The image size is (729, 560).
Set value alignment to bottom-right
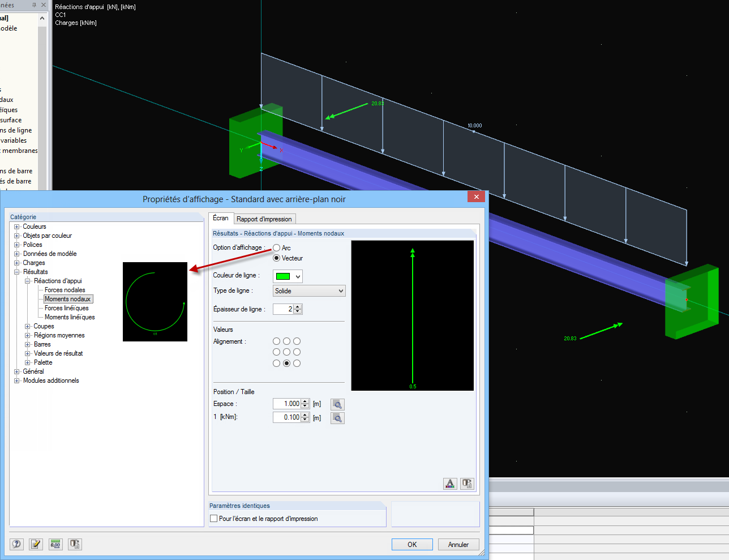[297, 363]
